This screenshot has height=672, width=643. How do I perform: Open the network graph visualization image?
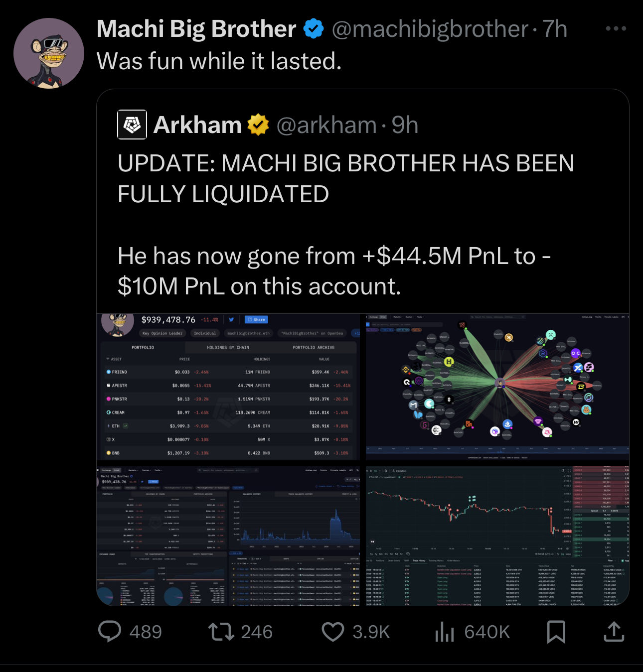[497, 388]
